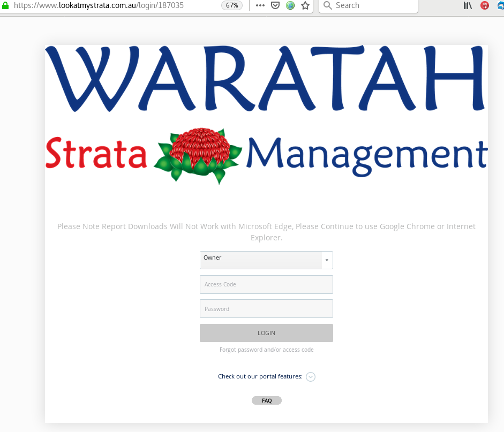Click the 67% zoom level indicator
The width and height of the screenshot is (504, 432).
pyautogui.click(x=232, y=5)
